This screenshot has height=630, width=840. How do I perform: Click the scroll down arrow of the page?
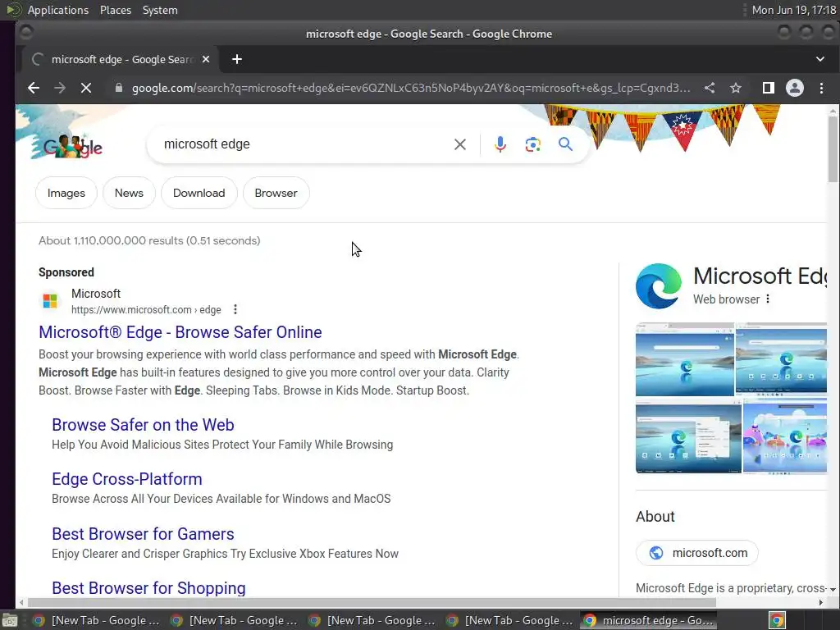(x=833, y=589)
